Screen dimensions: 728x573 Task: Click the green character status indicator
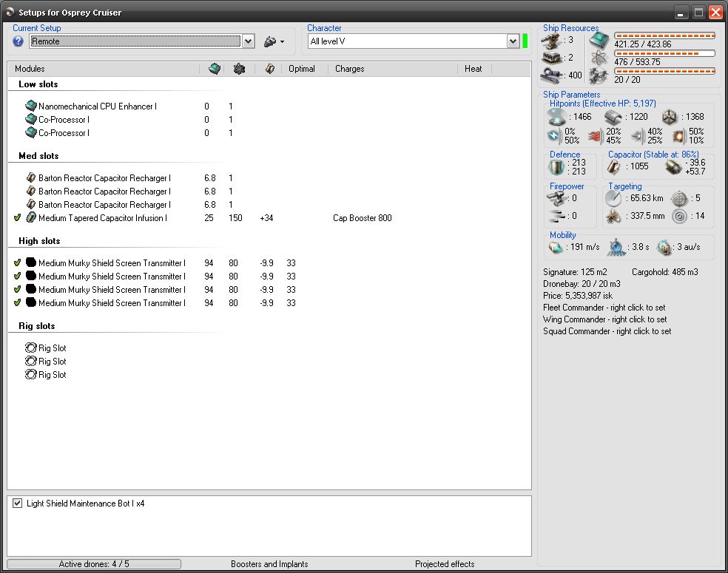[x=525, y=41]
